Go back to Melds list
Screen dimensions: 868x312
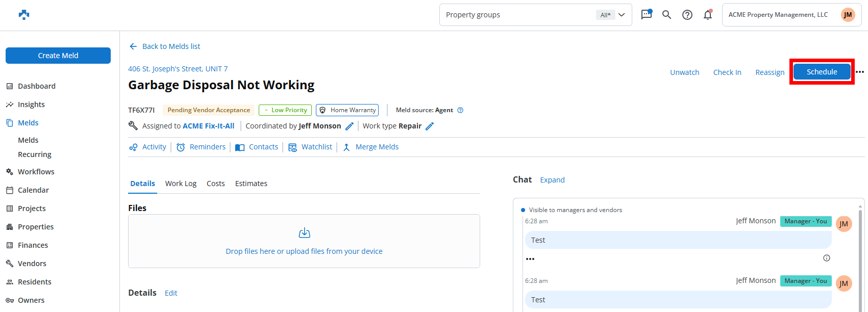[x=165, y=46]
